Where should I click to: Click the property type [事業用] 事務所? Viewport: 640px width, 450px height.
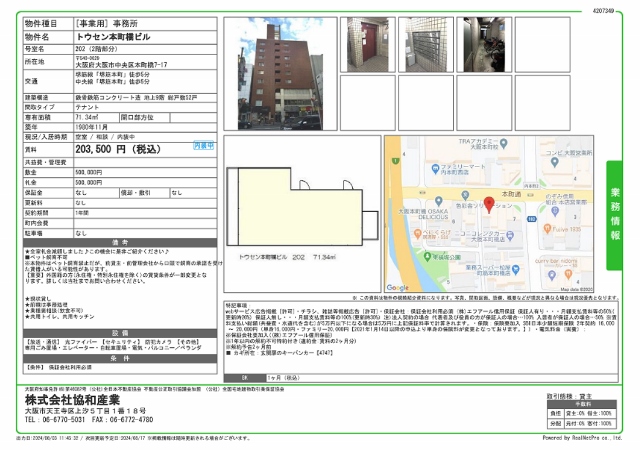point(106,24)
